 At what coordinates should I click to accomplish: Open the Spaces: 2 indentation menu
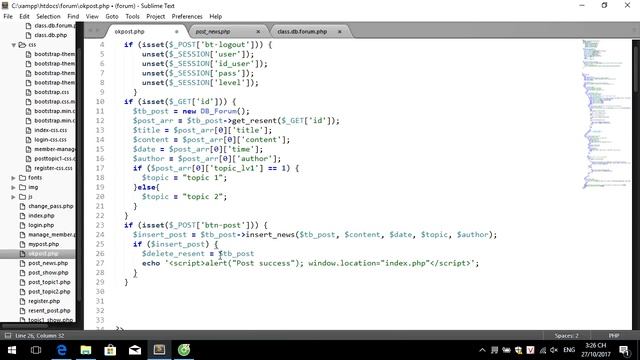pos(567,336)
